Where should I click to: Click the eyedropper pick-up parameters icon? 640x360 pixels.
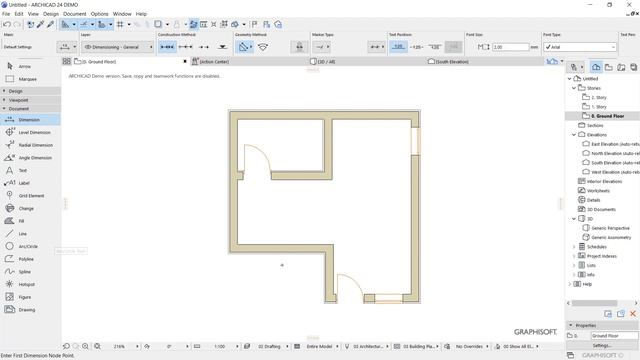click(x=40, y=24)
